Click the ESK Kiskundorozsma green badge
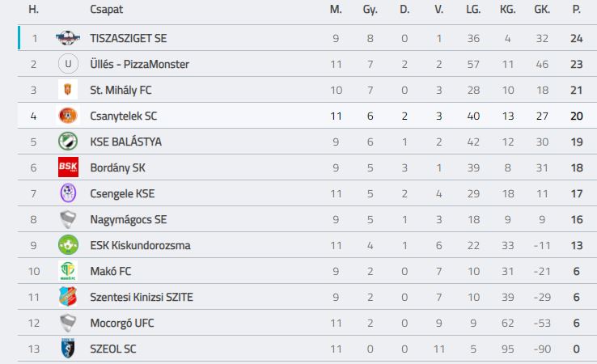 (x=68, y=245)
